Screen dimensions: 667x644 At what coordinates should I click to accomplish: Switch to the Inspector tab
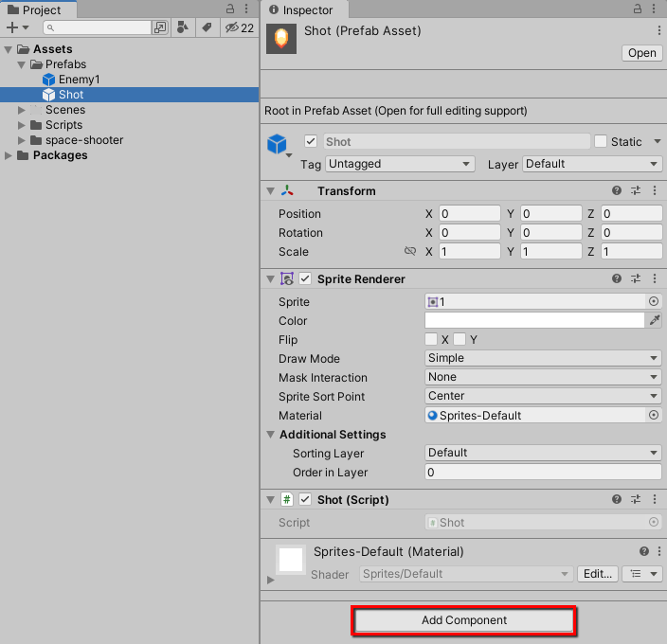coord(304,9)
